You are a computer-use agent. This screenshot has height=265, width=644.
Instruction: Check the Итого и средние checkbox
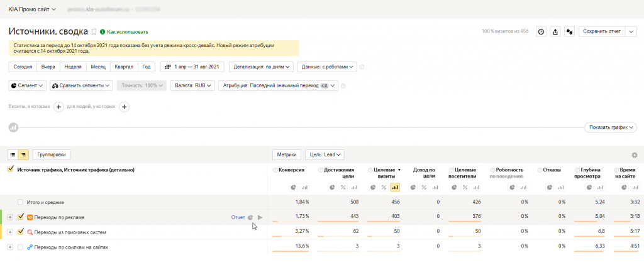(21, 202)
